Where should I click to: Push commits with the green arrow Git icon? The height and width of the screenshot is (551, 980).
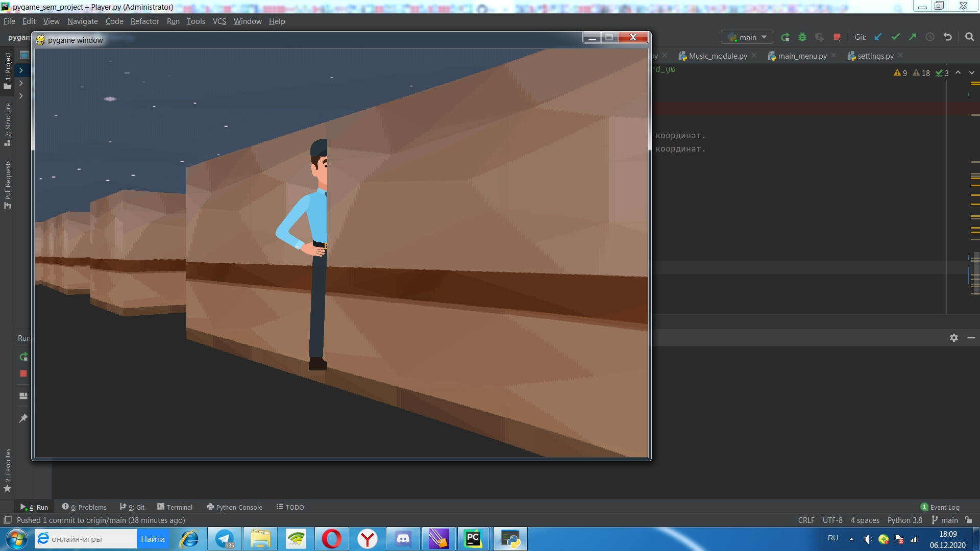point(913,37)
